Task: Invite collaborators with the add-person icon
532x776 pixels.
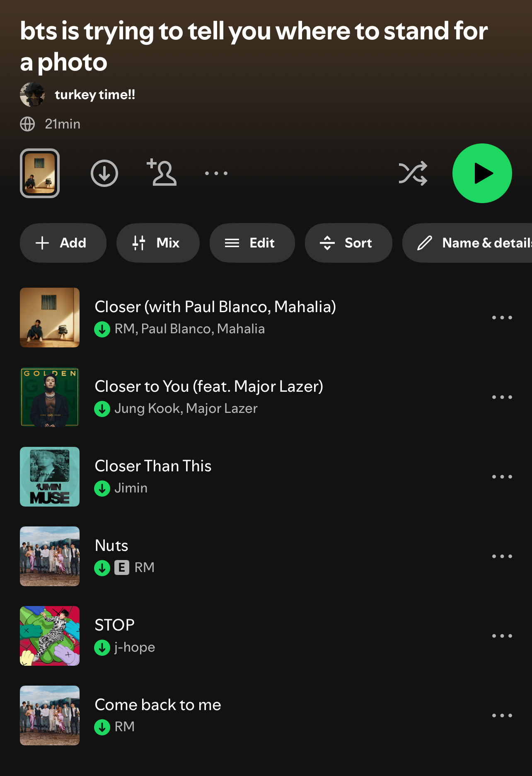Action: [x=162, y=172]
